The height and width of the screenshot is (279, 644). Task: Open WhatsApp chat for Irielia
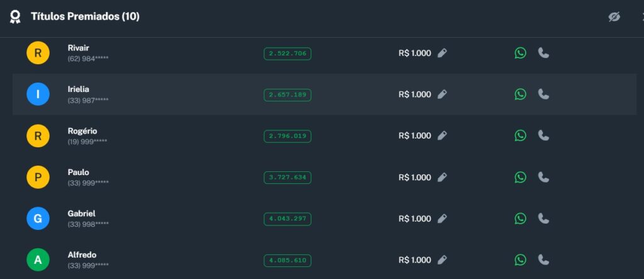[x=520, y=94]
